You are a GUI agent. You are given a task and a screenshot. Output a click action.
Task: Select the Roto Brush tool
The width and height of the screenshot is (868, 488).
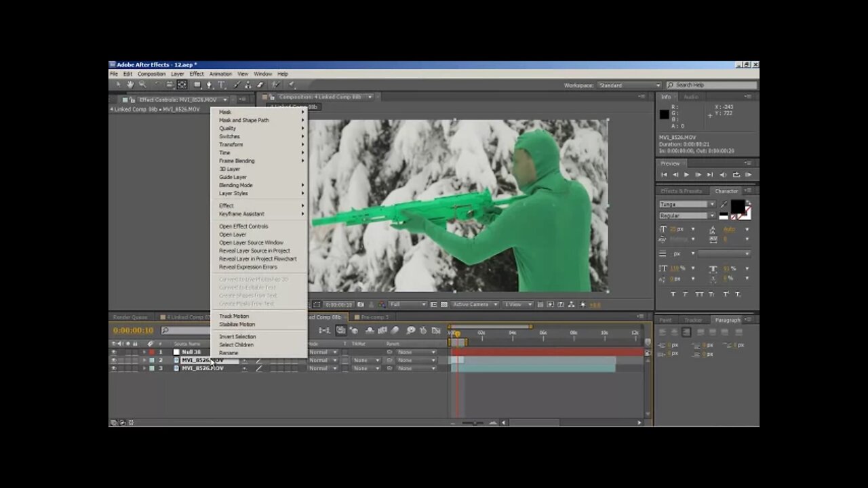coord(275,85)
